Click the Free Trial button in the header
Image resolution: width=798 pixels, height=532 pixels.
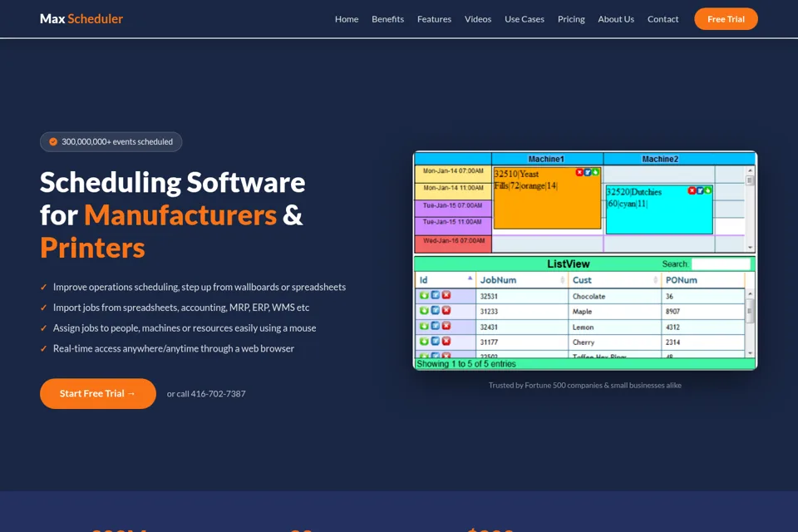(x=726, y=19)
